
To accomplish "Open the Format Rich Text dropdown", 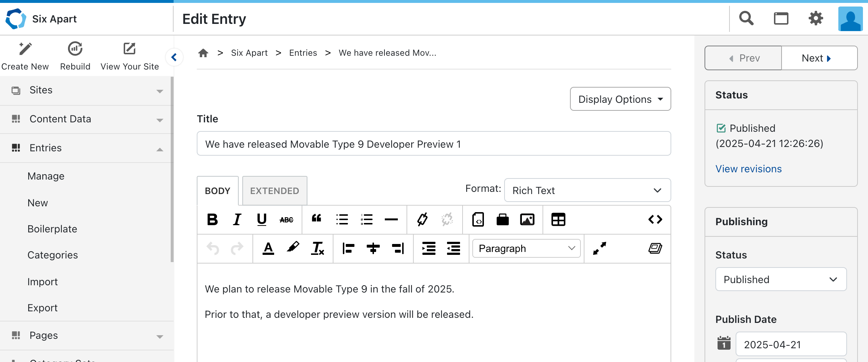I will point(587,190).
